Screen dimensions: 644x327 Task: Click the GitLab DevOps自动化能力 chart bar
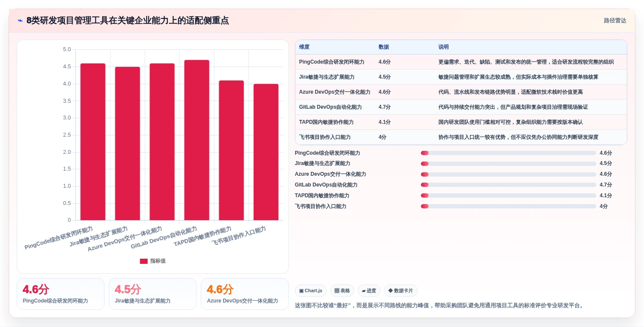click(x=196, y=140)
